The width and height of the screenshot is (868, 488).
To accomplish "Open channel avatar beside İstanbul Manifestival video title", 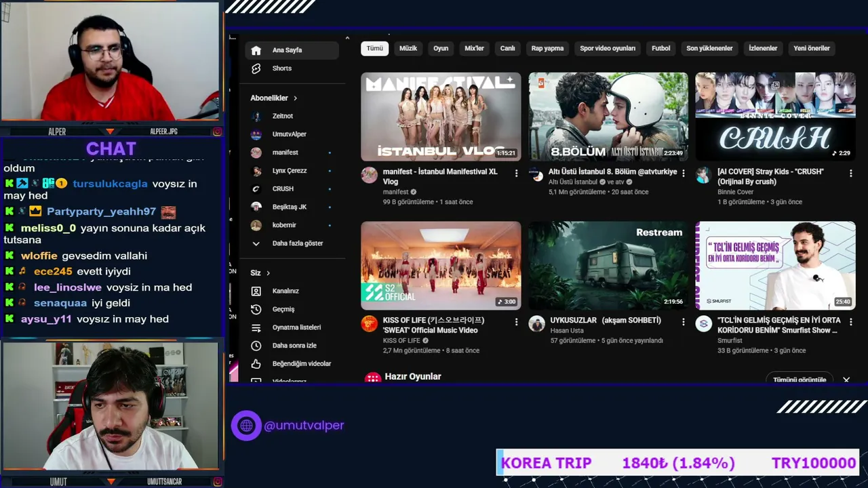I will coord(370,175).
